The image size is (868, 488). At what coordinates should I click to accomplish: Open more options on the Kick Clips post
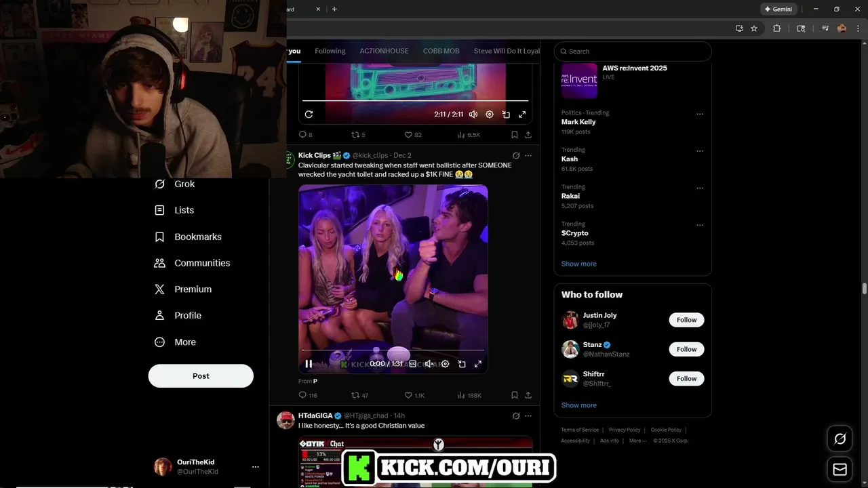(x=528, y=155)
